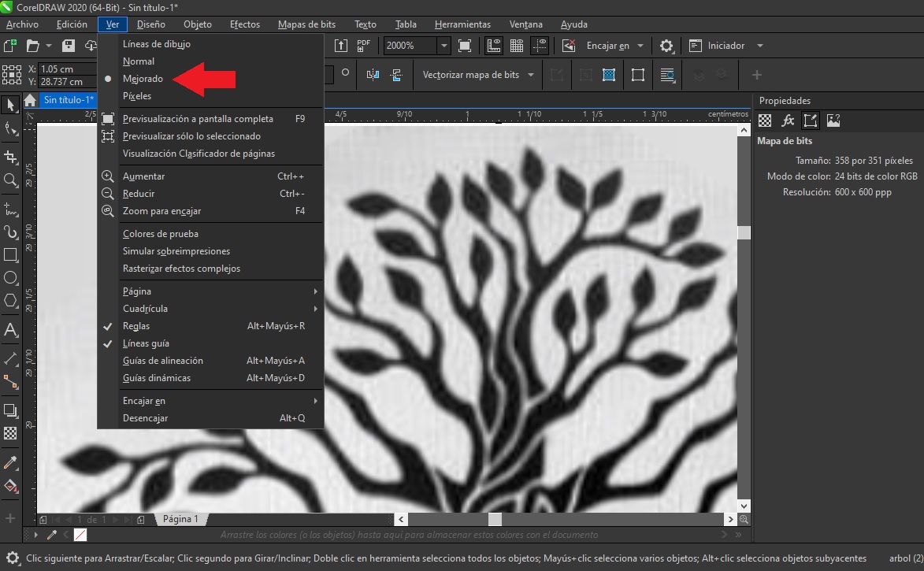Screen dimensions: 924x571
Task: Activate the Text tool
Action: pyautogui.click(x=10, y=329)
